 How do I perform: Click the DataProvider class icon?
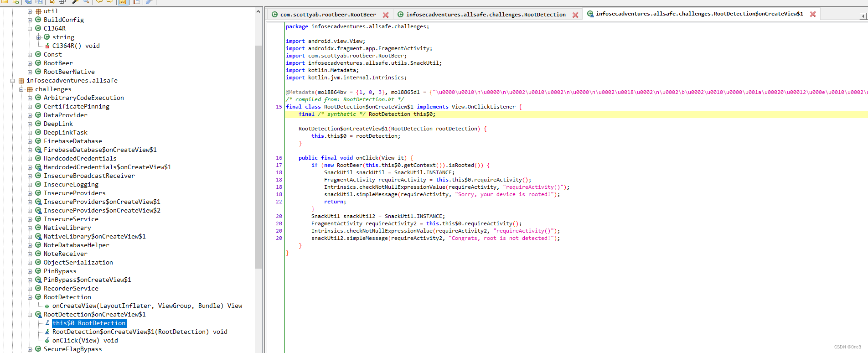coord(38,115)
